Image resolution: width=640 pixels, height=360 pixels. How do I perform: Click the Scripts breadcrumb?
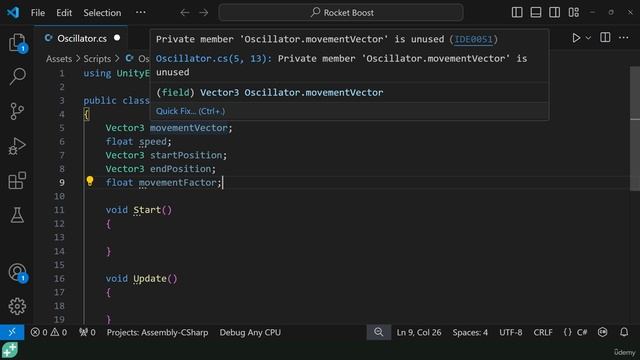click(97, 59)
